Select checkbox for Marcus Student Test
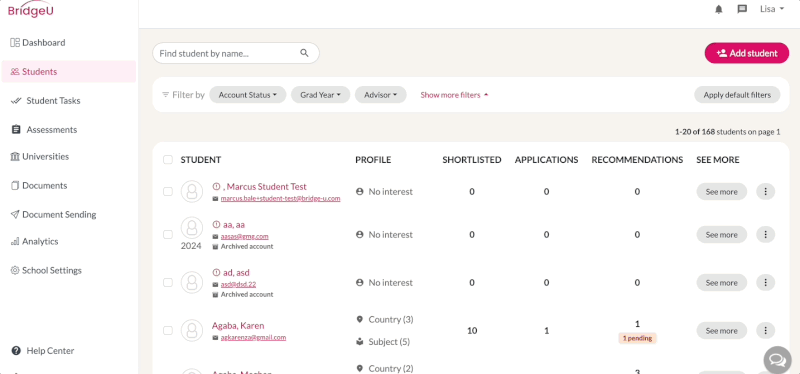Screen dimensions: 800x374 (x=168, y=192)
